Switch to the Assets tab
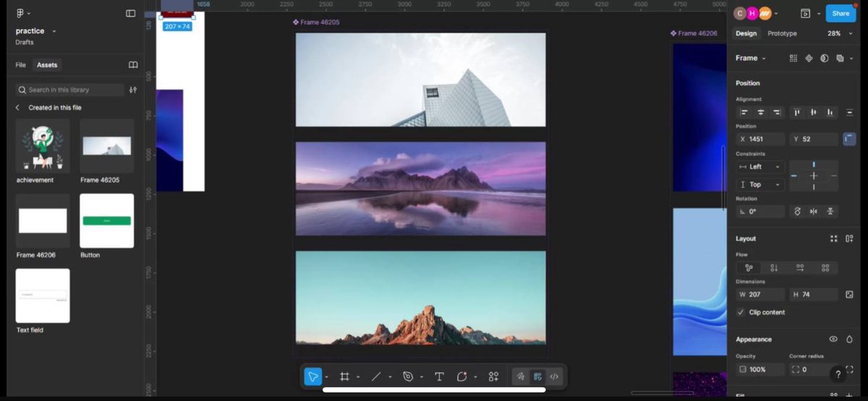Image resolution: width=868 pixels, height=401 pixels. (47, 65)
